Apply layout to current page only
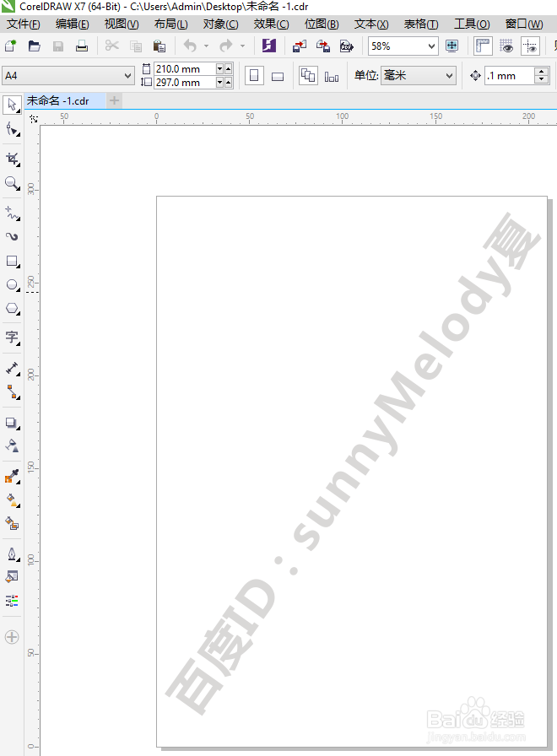This screenshot has height=756, width=557. (332, 76)
